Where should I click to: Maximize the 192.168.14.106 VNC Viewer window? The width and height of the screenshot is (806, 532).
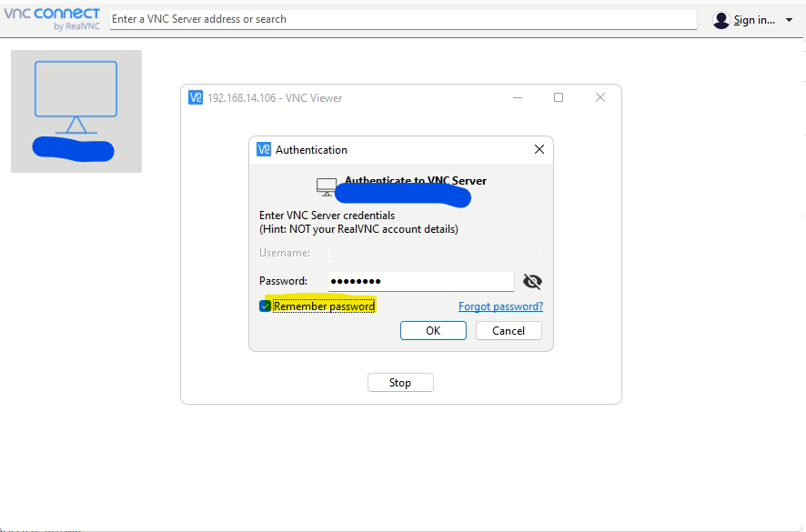click(559, 98)
